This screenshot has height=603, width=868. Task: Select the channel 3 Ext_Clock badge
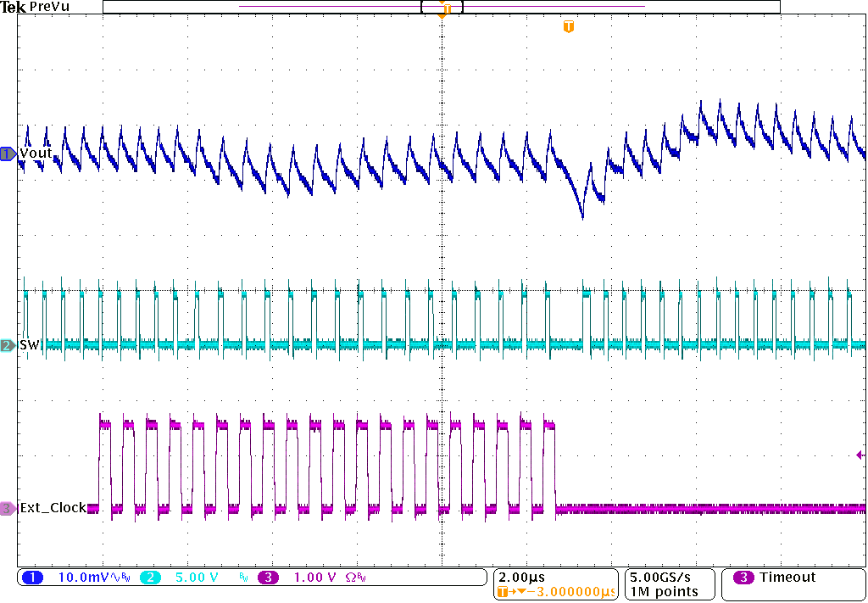point(7,507)
